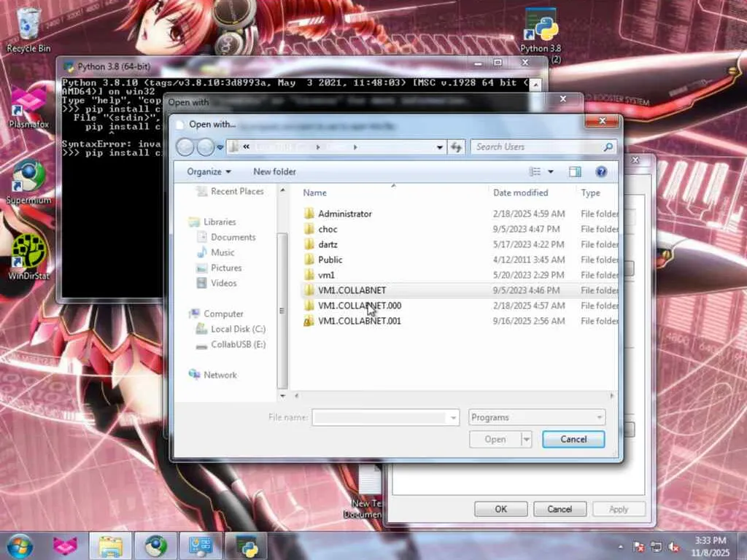This screenshot has width=747, height=560.
Task: Click the Open button
Action: 495,439
